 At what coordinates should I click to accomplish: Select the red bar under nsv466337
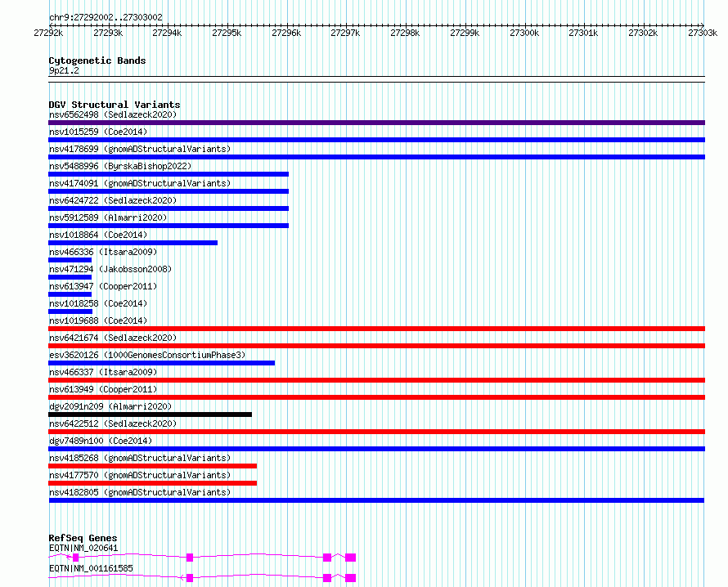coord(376,380)
